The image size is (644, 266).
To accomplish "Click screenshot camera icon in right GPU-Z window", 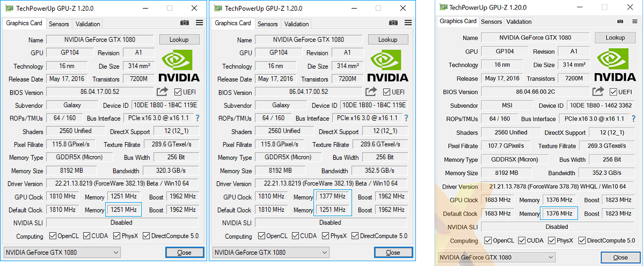I will [x=620, y=21].
